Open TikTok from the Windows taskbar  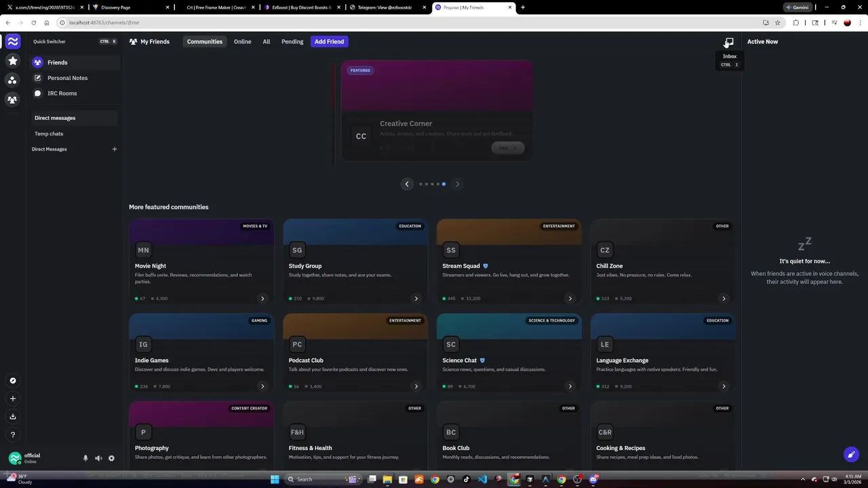coord(467,479)
